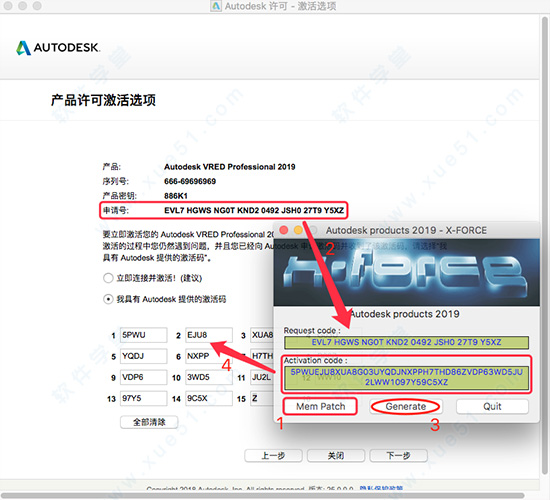Click the serial number 666-69696969
The width and height of the screenshot is (550, 500).
pos(190,181)
